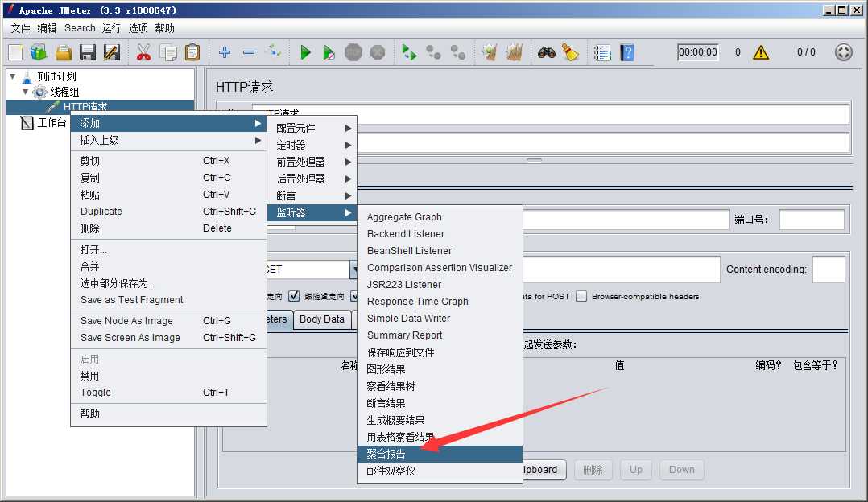Choose 邮件观察仪 listener
The width and height of the screenshot is (868, 502).
click(x=440, y=471)
